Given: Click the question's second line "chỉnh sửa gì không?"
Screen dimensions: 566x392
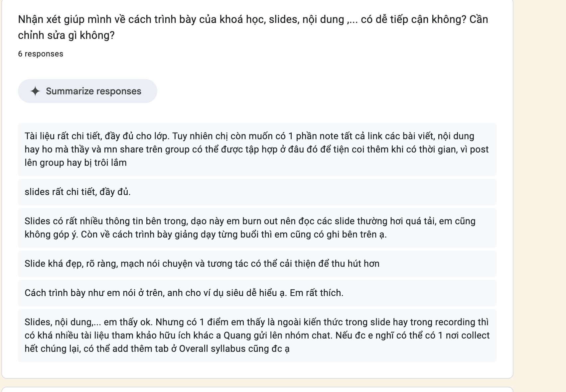Looking at the screenshot, I should (x=66, y=35).
